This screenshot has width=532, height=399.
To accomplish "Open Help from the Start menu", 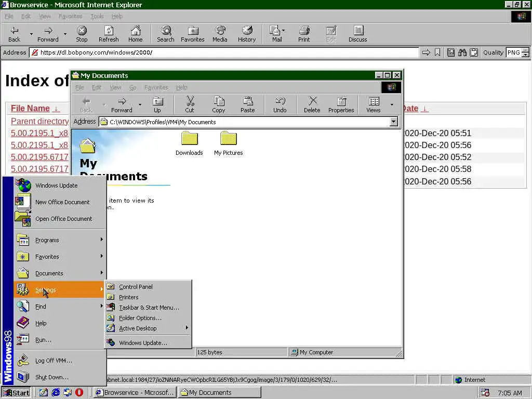I will [59, 323].
